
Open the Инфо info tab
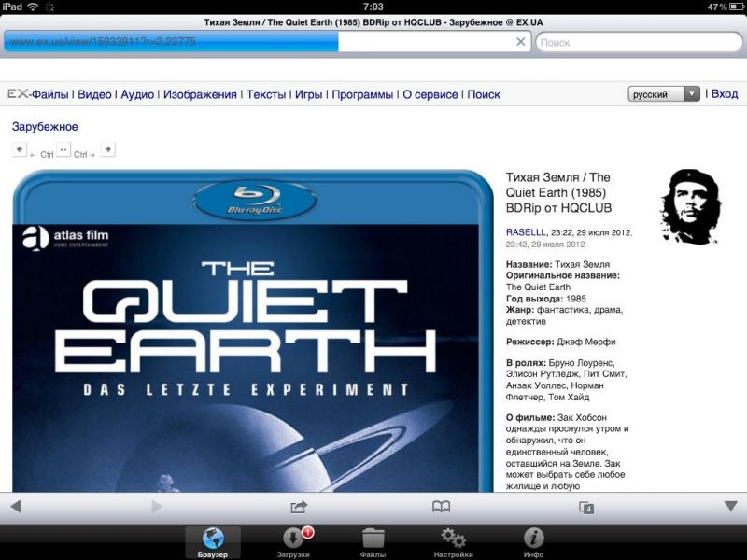click(x=533, y=542)
